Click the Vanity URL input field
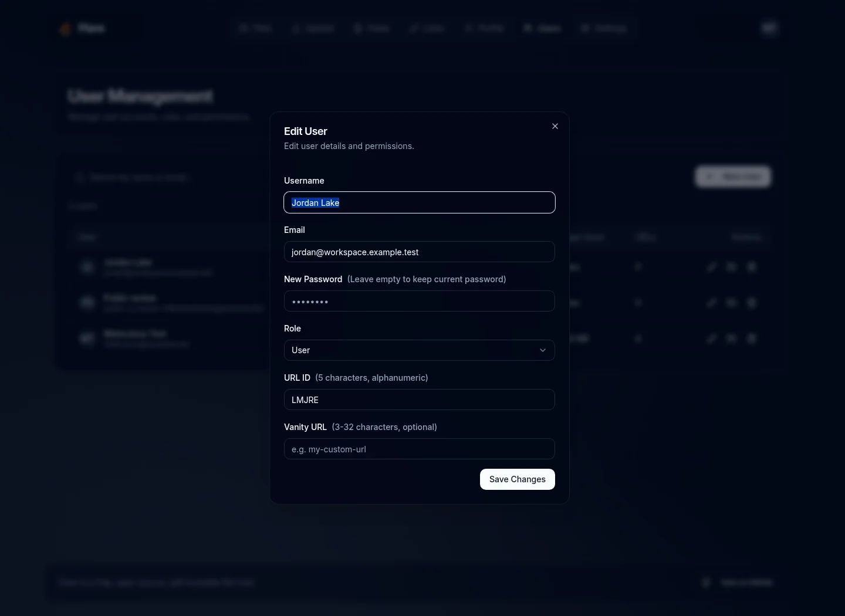The width and height of the screenshot is (845, 616). pos(420,449)
